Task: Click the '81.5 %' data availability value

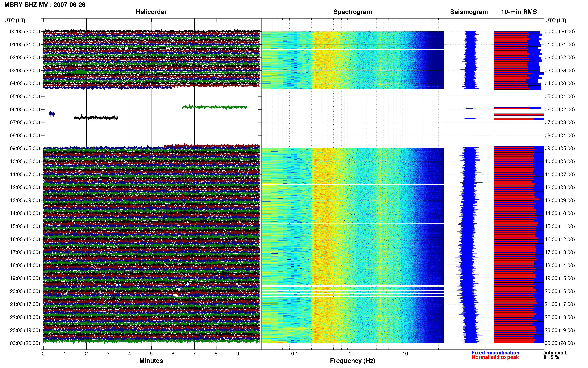Action: coord(552,357)
